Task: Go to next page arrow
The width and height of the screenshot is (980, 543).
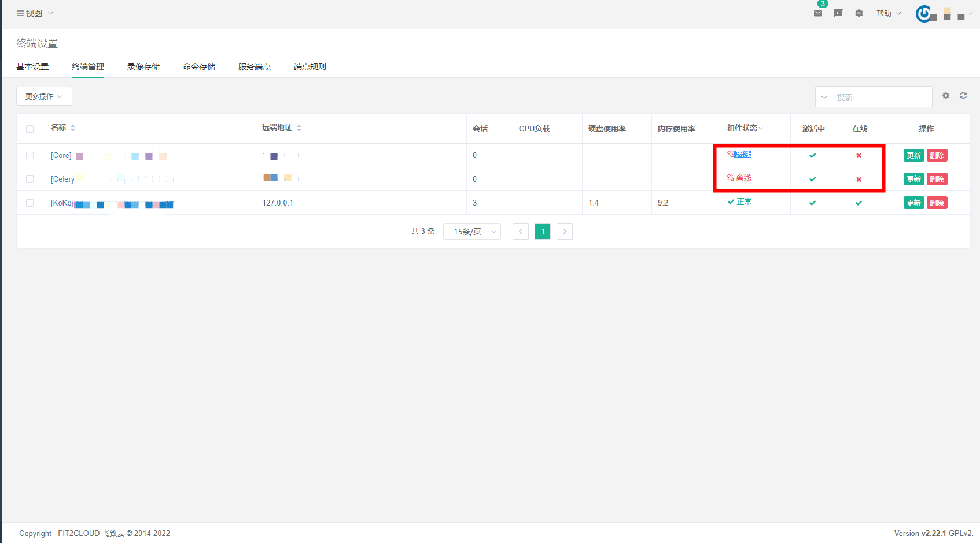Action: (565, 232)
